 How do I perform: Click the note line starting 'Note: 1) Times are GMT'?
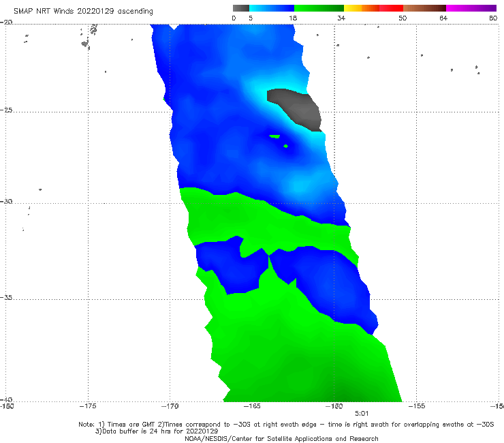point(286,425)
